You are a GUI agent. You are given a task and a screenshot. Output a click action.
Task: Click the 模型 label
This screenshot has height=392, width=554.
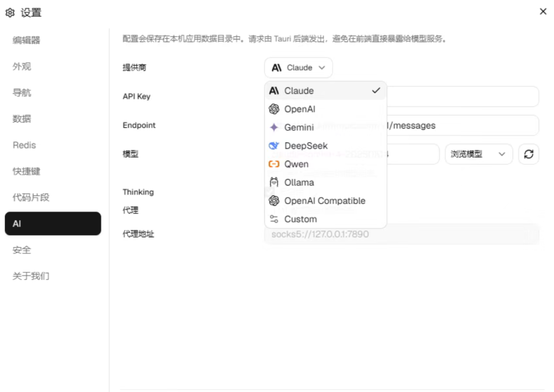tap(130, 154)
